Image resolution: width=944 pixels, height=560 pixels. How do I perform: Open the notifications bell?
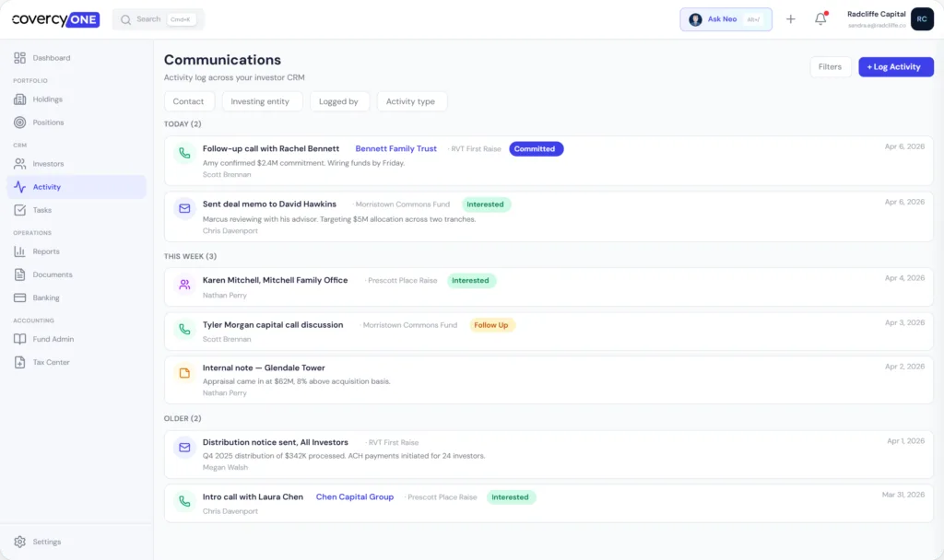820,18
